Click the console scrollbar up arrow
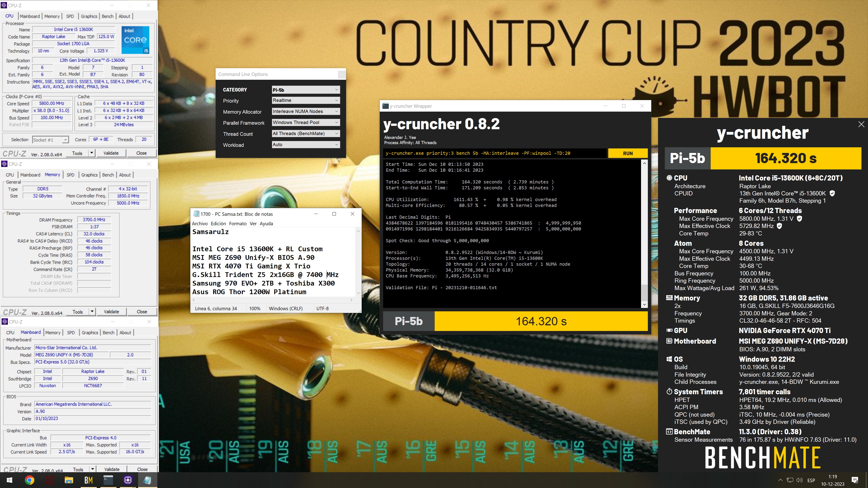The image size is (868, 488). (x=644, y=163)
